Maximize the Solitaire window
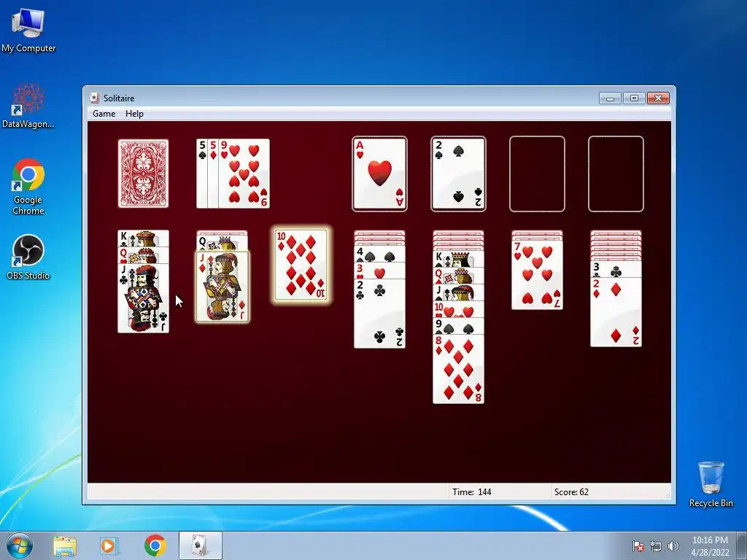 pos(634,98)
